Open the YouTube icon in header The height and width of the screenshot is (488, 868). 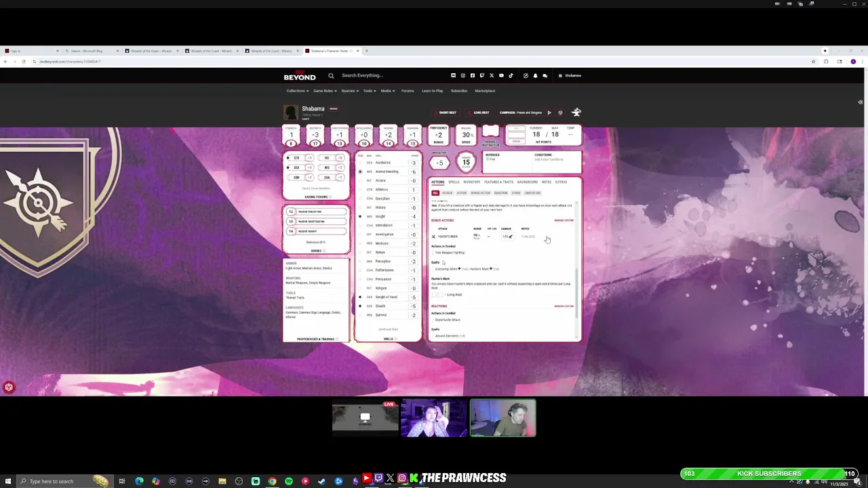pyautogui.click(x=501, y=76)
